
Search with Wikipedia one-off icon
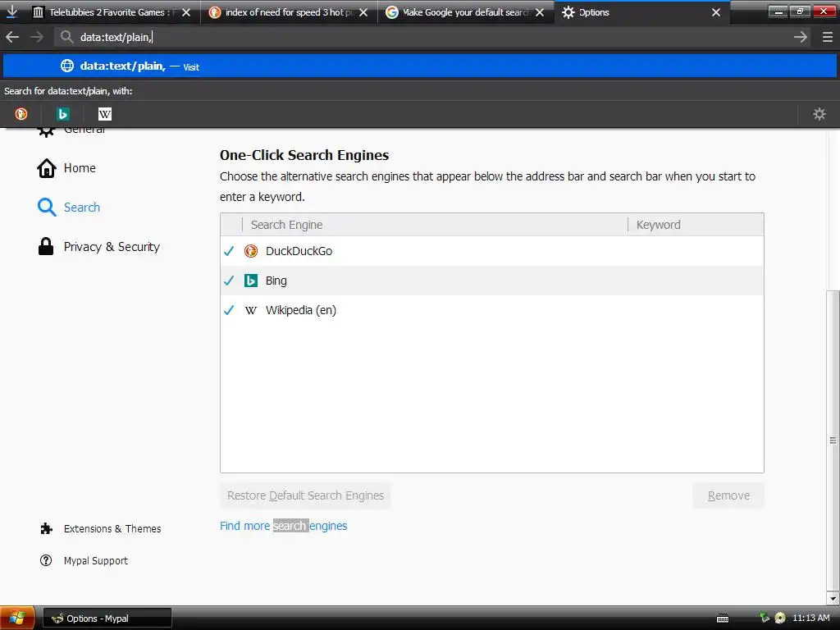click(105, 113)
